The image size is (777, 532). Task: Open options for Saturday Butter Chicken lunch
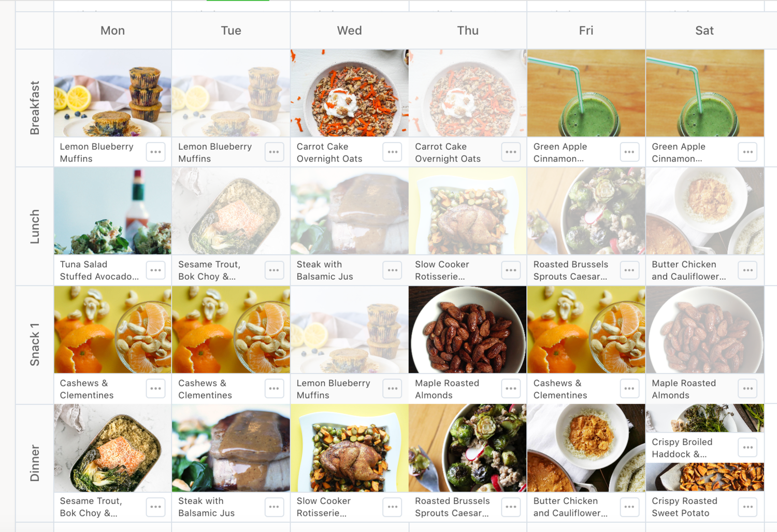point(748,270)
